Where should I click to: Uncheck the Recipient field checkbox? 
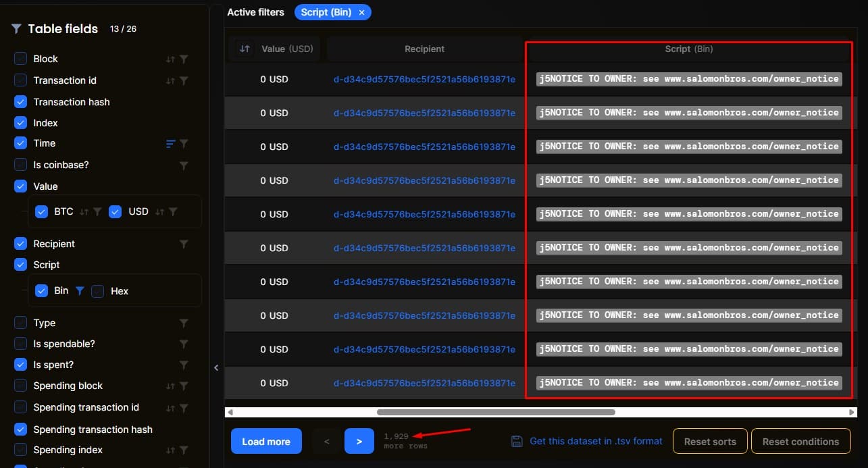click(20, 244)
